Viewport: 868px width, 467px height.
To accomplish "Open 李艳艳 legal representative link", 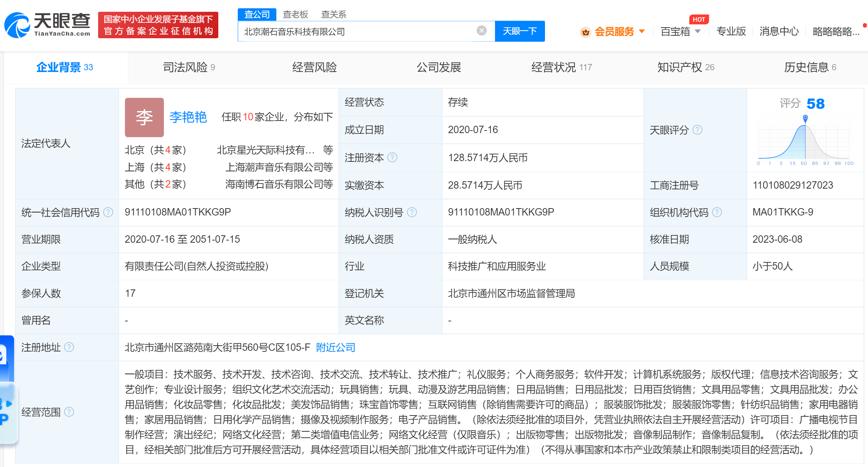I will [x=188, y=117].
